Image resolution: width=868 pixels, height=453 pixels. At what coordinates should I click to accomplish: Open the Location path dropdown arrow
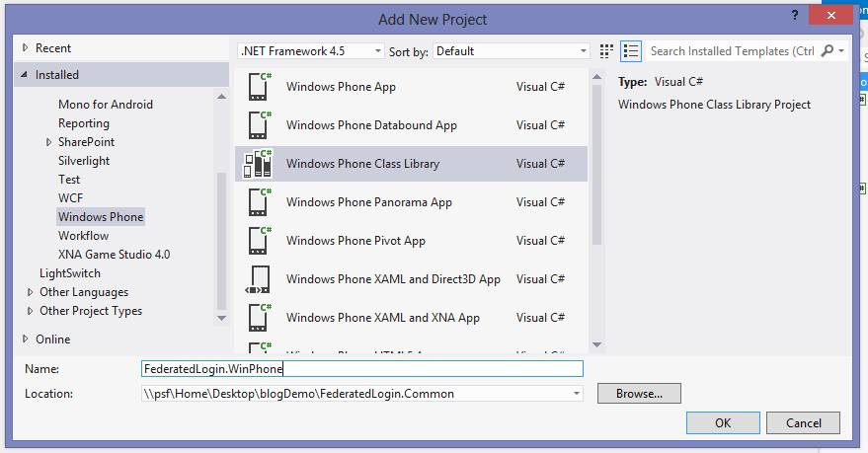point(577,394)
